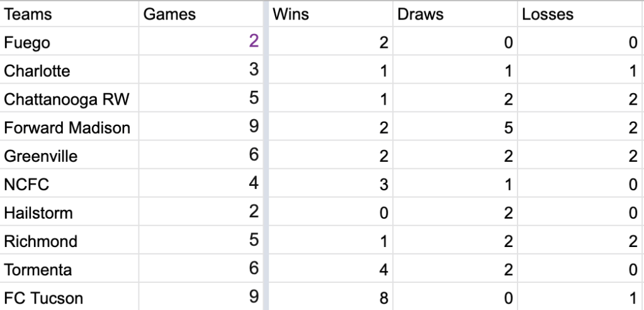This screenshot has height=310, width=644.
Task: Select Forward Madison's Draws value of 5
Action: point(508,128)
